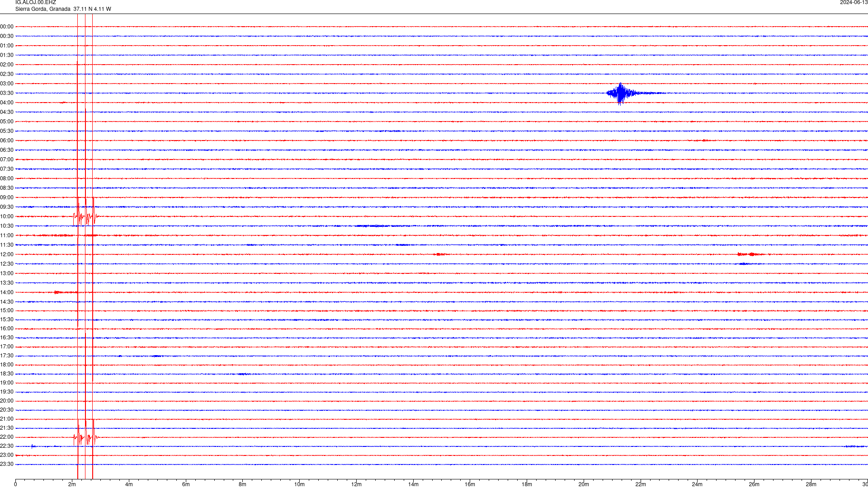Select the 06:00 time label

coord(7,141)
